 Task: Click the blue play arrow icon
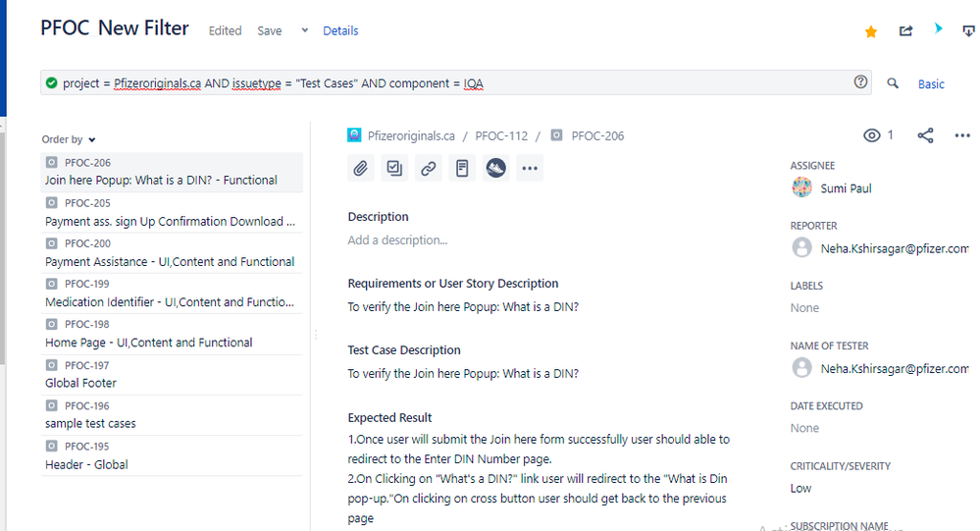pyautogui.click(x=938, y=28)
